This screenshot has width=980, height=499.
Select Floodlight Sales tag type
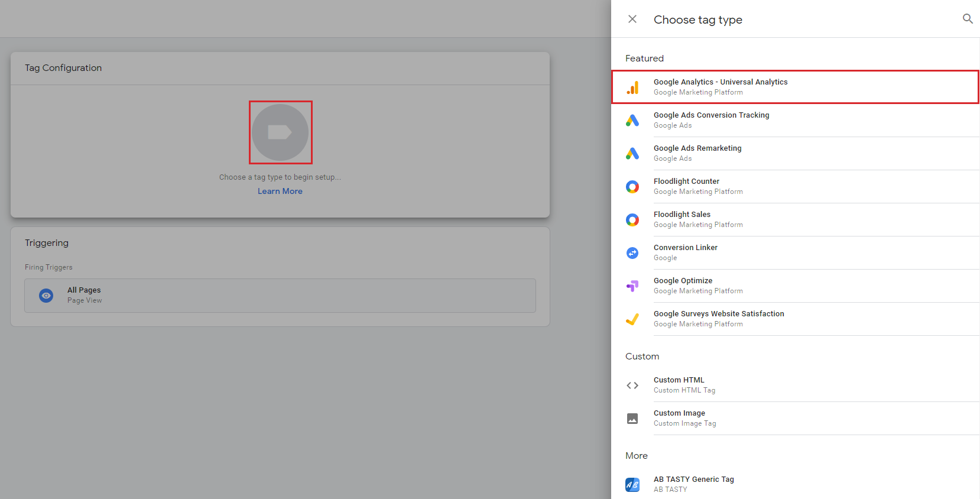pos(795,220)
